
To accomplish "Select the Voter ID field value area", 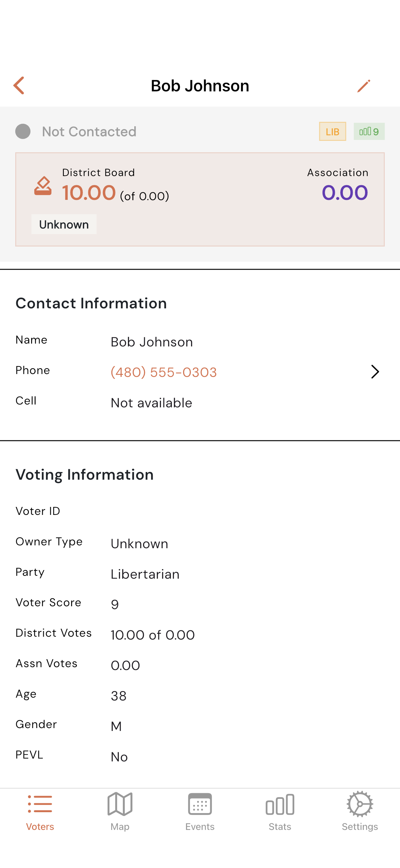I will pyautogui.click(x=152, y=511).
